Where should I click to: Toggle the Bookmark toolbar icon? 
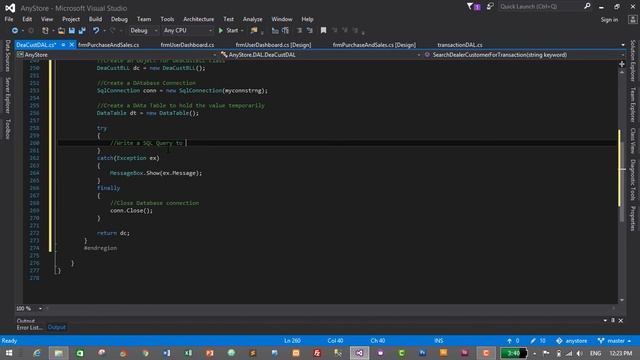[x=323, y=31]
